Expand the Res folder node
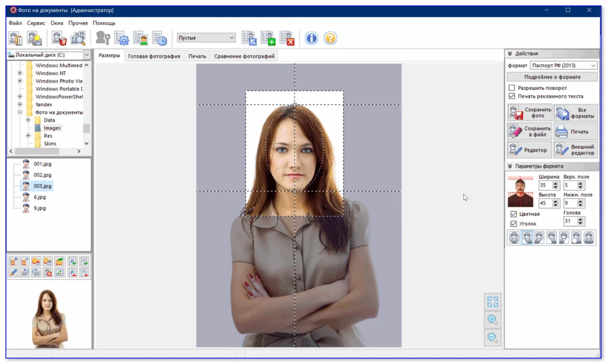 pos(28,135)
